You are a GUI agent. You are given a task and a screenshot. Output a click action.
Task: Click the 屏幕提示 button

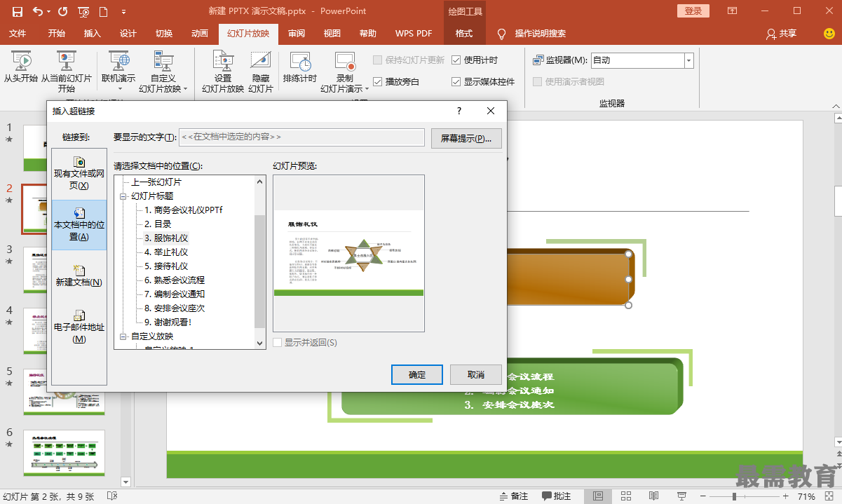[x=466, y=138]
